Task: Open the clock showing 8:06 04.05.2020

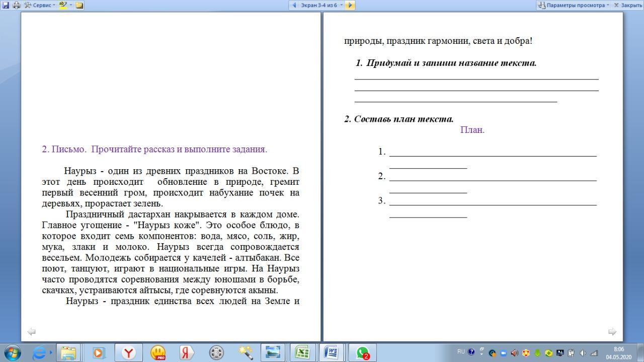Action: pyautogui.click(x=618, y=353)
